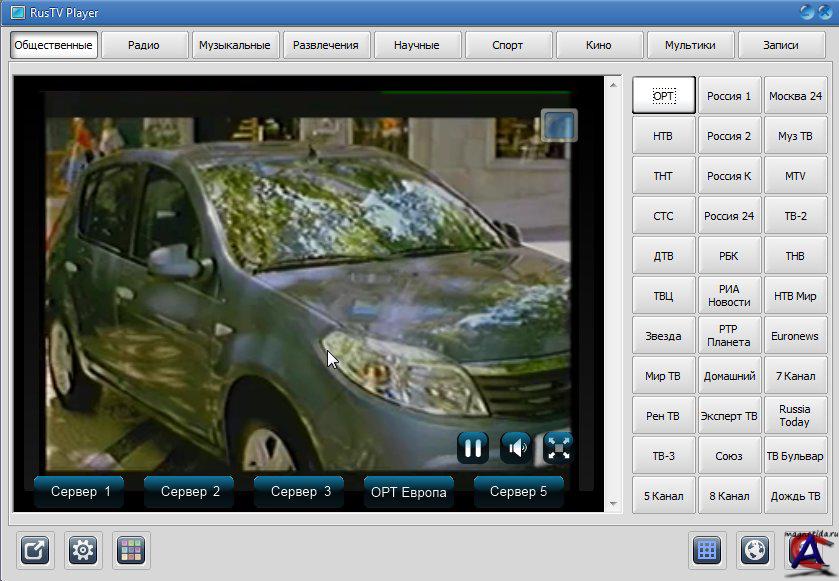This screenshot has width=839, height=581.
Task: Open the Музыкальные category tab
Action: point(234,45)
